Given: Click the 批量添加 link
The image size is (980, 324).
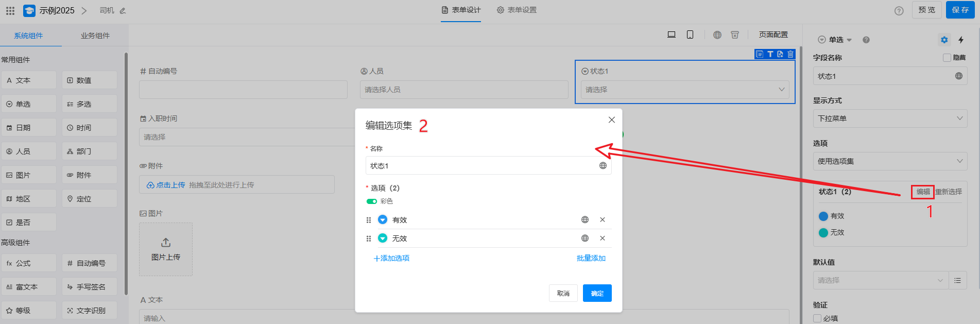Looking at the screenshot, I should click(591, 258).
